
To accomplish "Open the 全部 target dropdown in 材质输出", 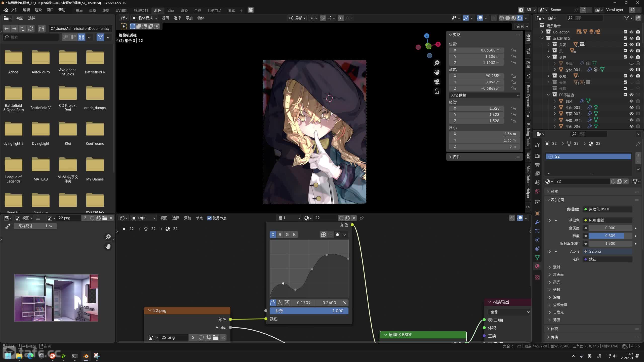I will point(509,312).
